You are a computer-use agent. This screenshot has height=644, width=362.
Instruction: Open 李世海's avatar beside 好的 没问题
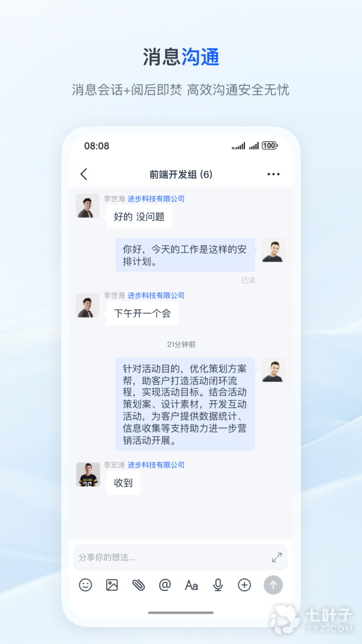[x=88, y=206]
